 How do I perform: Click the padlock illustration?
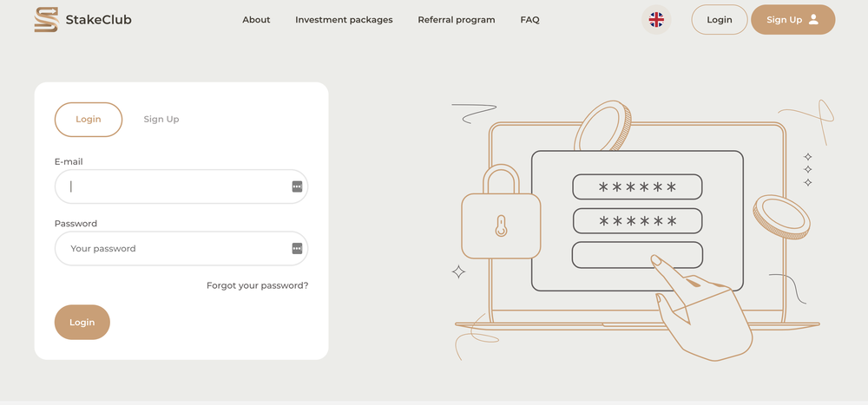500,217
